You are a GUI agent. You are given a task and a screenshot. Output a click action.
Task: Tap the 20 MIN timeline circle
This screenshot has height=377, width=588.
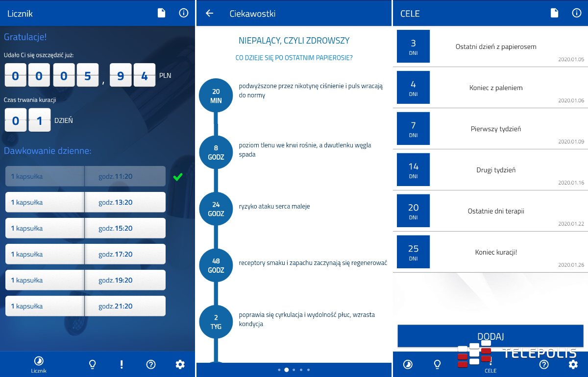click(x=216, y=95)
